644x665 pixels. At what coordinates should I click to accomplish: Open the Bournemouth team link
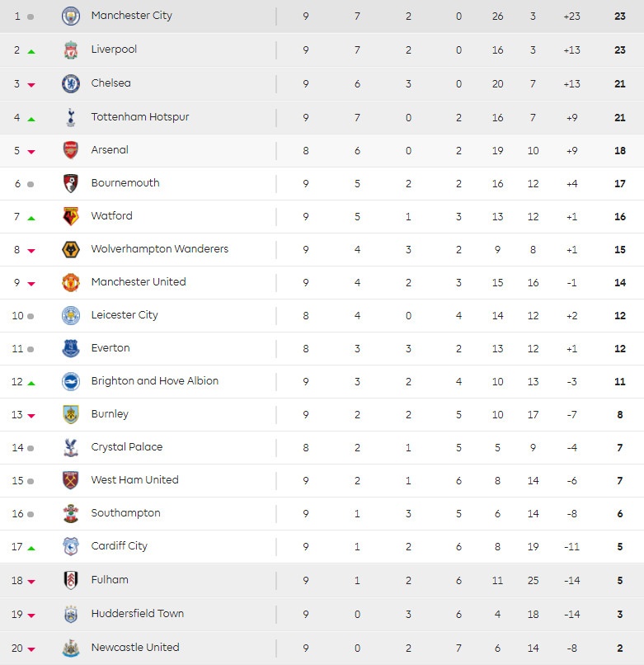point(125,183)
